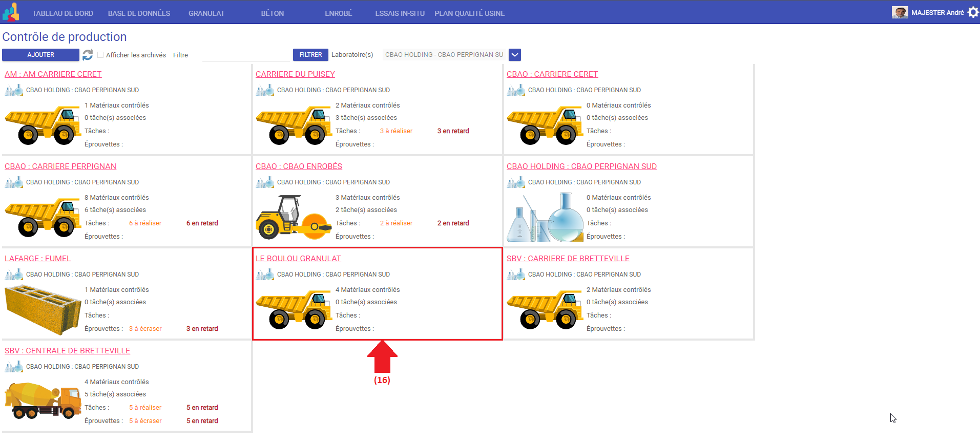Click the refresh icon next to AJOUTER
The image size is (980, 443).
[x=88, y=55]
